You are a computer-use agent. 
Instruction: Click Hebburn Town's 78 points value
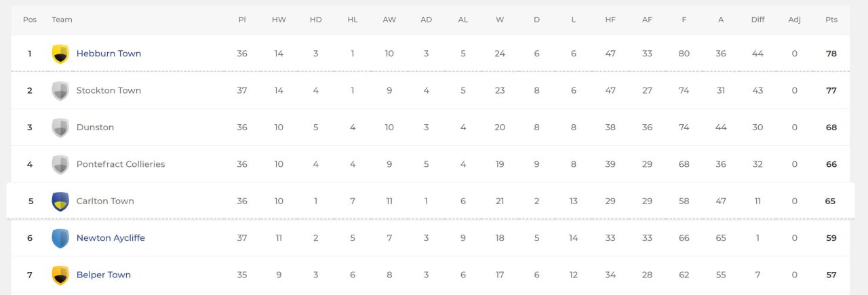[x=831, y=54]
